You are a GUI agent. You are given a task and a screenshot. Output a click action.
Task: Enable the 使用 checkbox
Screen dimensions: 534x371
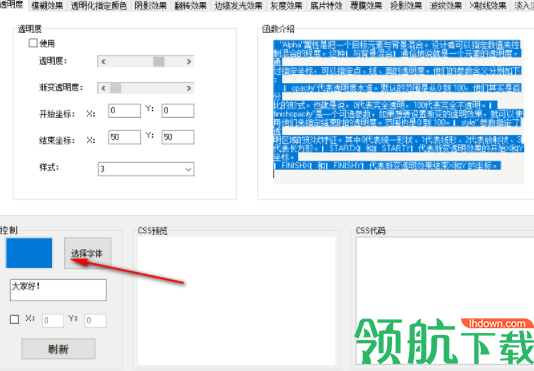point(33,43)
